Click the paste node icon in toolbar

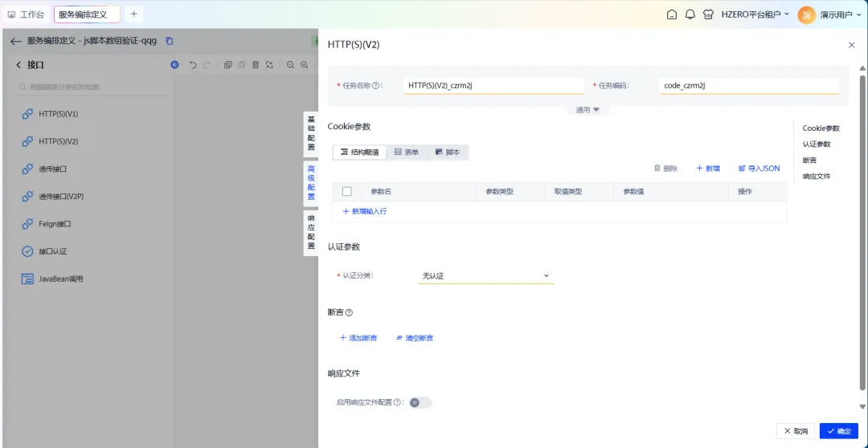241,65
